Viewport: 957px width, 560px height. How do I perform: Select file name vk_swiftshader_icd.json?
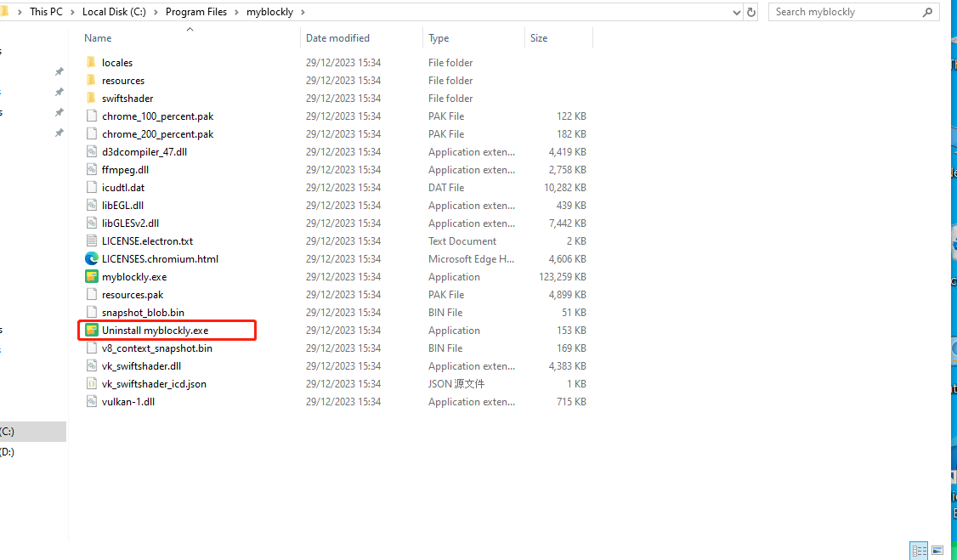click(x=154, y=384)
